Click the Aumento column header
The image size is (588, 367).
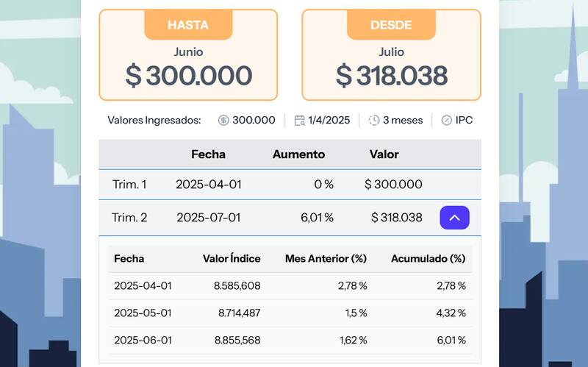click(x=298, y=154)
